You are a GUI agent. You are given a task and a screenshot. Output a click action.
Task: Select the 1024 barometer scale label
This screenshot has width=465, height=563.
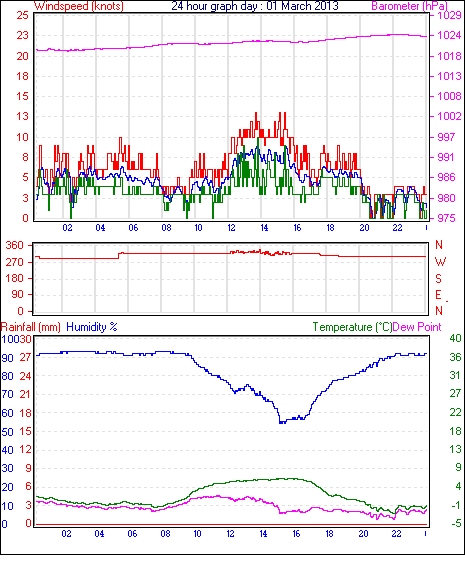point(449,35)
